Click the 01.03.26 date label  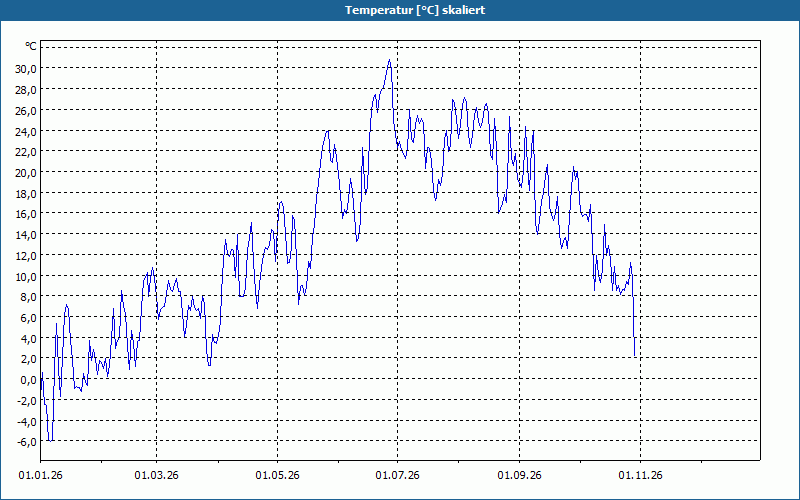(x=157, y=475)
